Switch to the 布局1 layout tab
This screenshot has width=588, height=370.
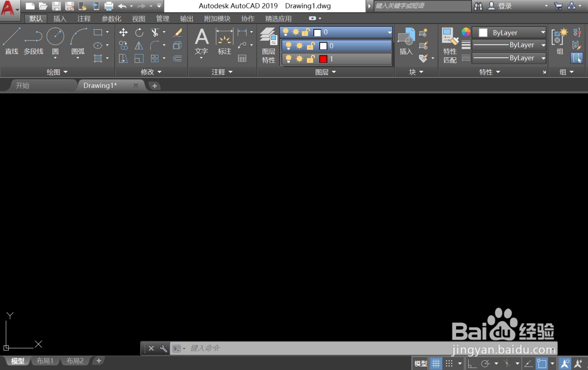(x=45, y=361)
